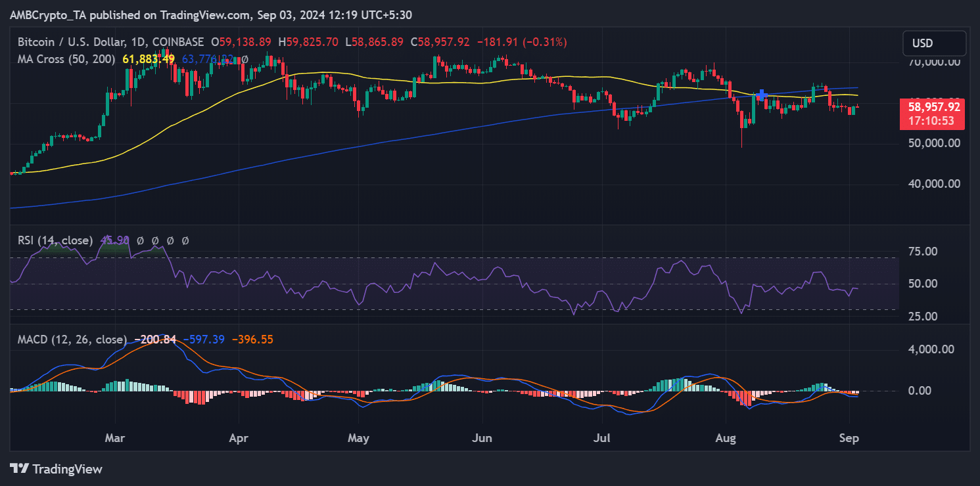Screen dimensions: 980x486
Task: Click the 50.00 RSI axis label
Action: [923, 284]
